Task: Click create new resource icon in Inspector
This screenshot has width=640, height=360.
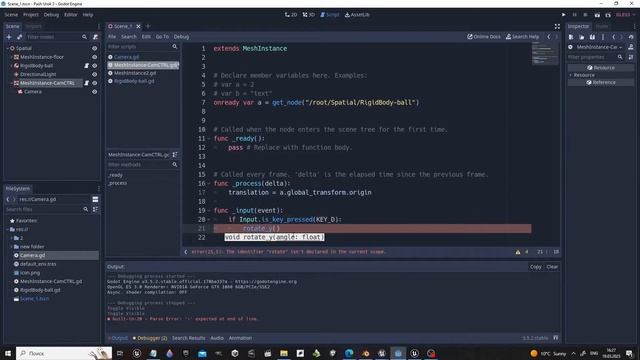Action: click(571, 37)
